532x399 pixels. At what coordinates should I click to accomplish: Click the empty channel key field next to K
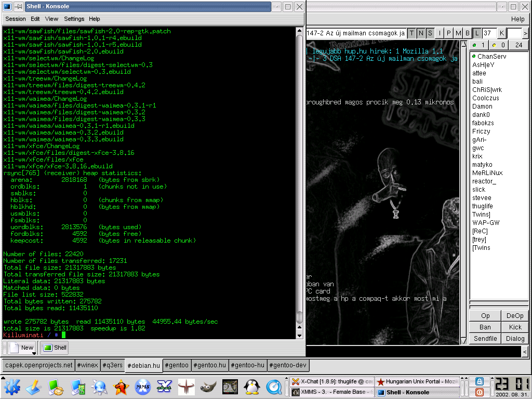click(514, 33)
